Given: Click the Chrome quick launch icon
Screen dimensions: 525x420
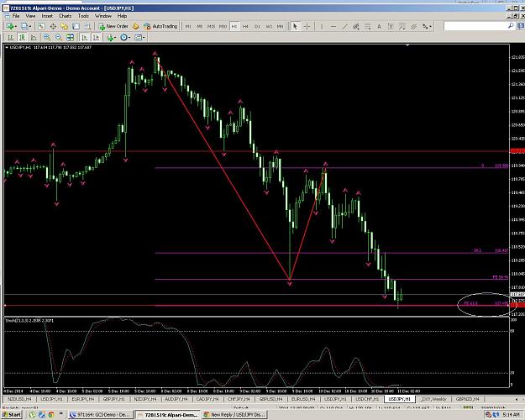Looking at the screenshot, I should pos(51,415).
